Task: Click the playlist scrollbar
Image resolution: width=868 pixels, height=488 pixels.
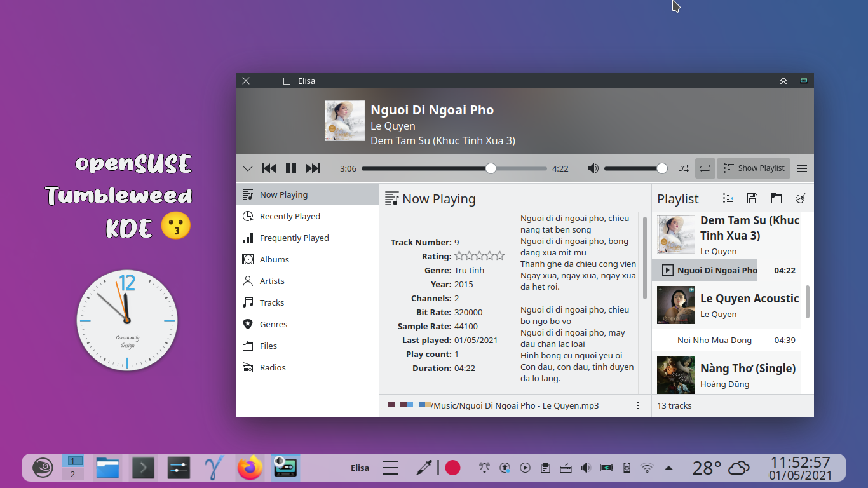Action: pos(808,302)
